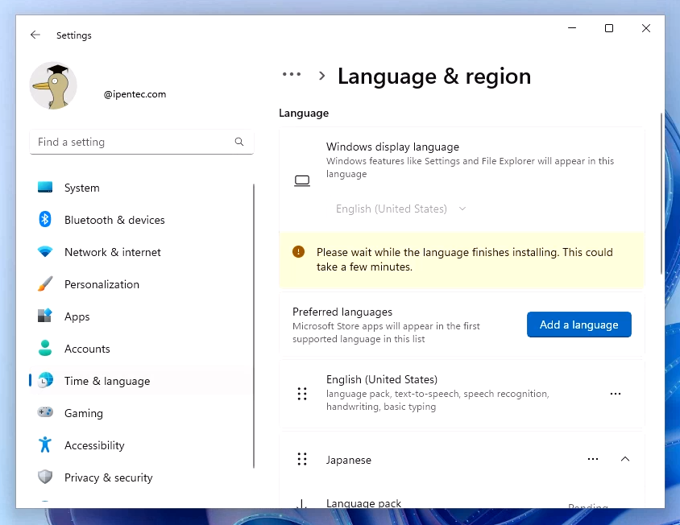
Task: Grab the English (United States) drag handle
Action: pos(302,394)
